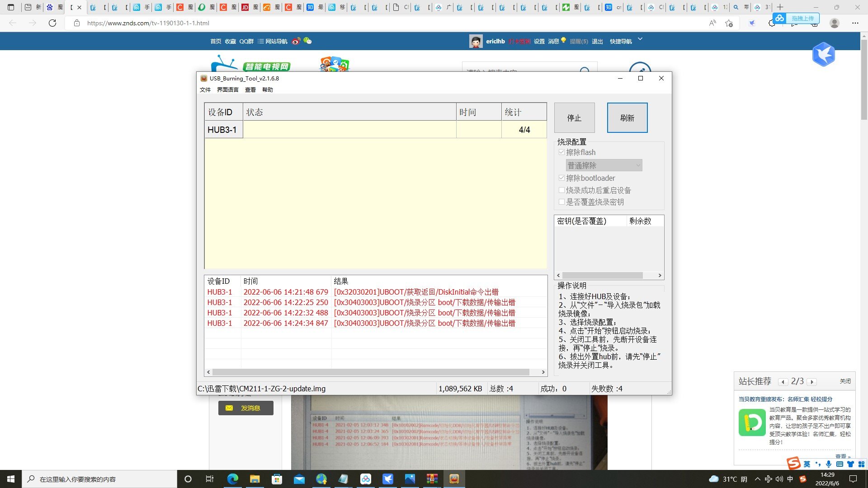Enable 烧录成功后重启设备 checkbox
This screenshot has width=868, height=488.
click(x=561, y=190)
